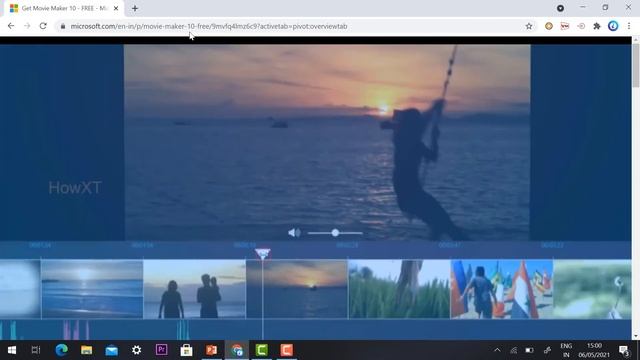Close the Get Movie Maker 10 tab
The width and height of the screenshot is (640, 360).
click(x=116, y=8)
